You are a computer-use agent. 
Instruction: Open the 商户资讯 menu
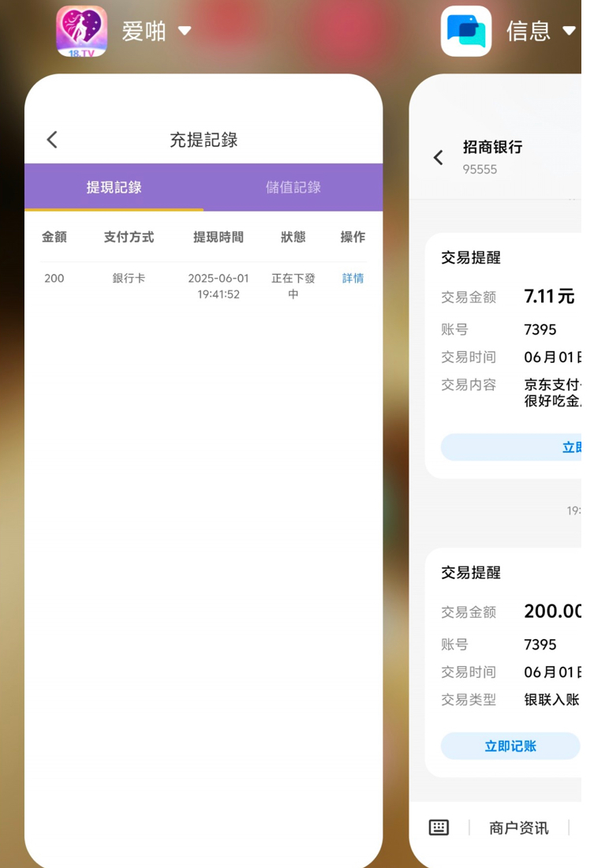point(518,828)
